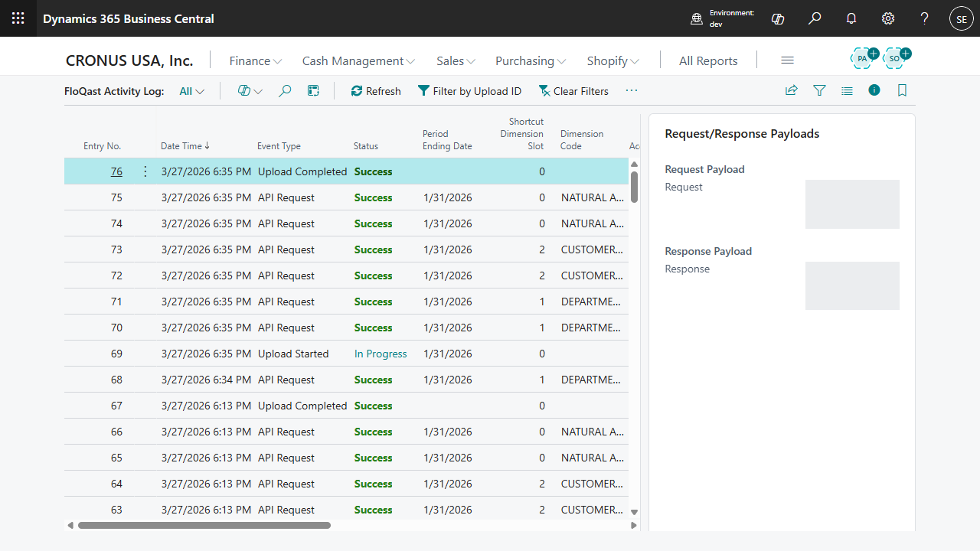Open the Help question mark

click(925, 18)
